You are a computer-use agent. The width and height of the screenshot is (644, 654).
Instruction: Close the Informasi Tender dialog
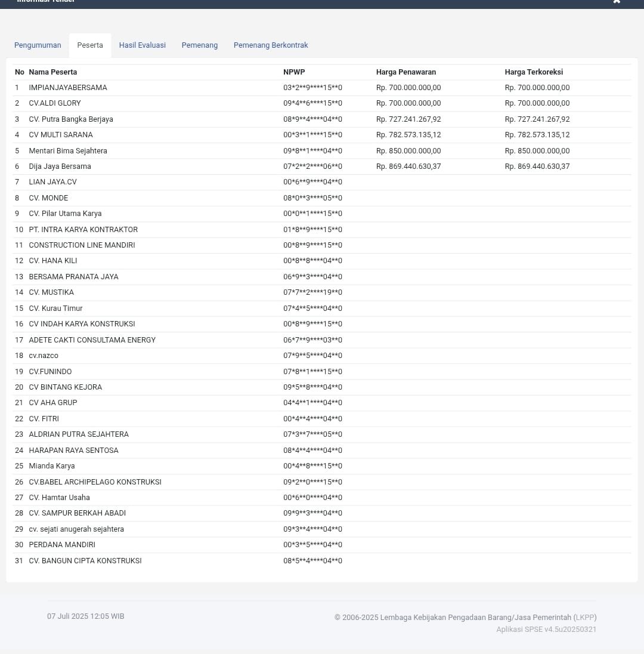617,1
